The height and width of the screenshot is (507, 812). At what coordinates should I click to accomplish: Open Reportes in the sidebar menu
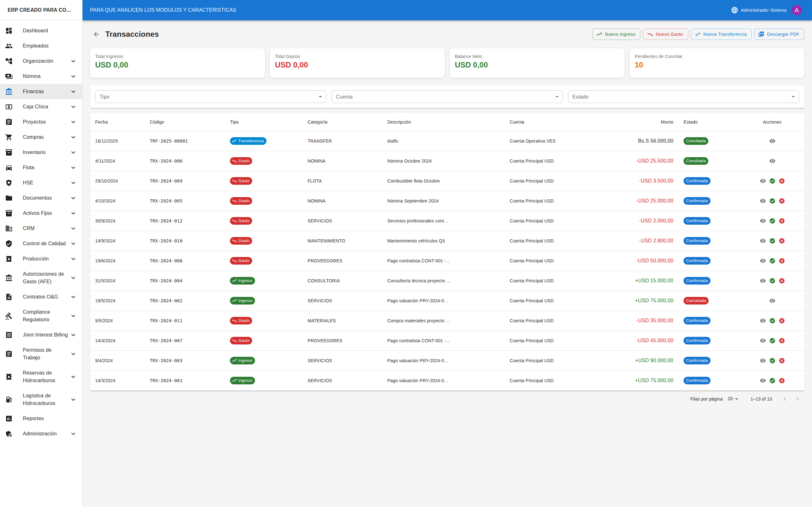pos(33,419)
